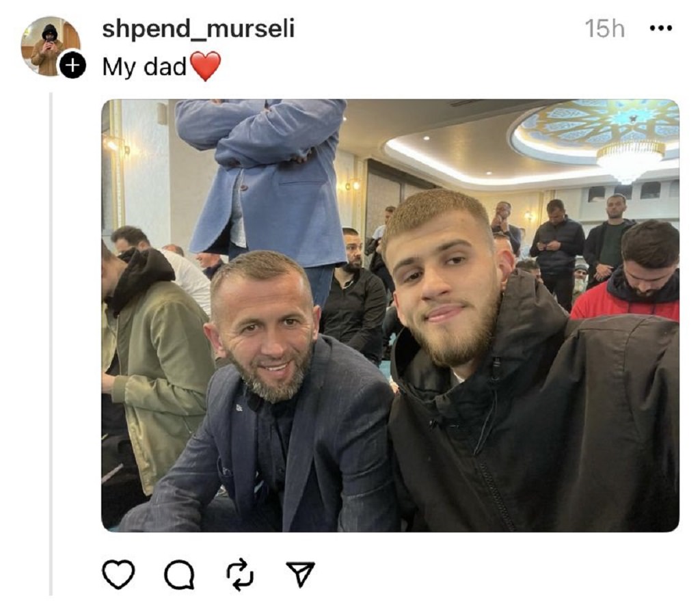Select the "My dad" caption text
This screenshot has width=700, height=611.
click(x=144, y=68)
